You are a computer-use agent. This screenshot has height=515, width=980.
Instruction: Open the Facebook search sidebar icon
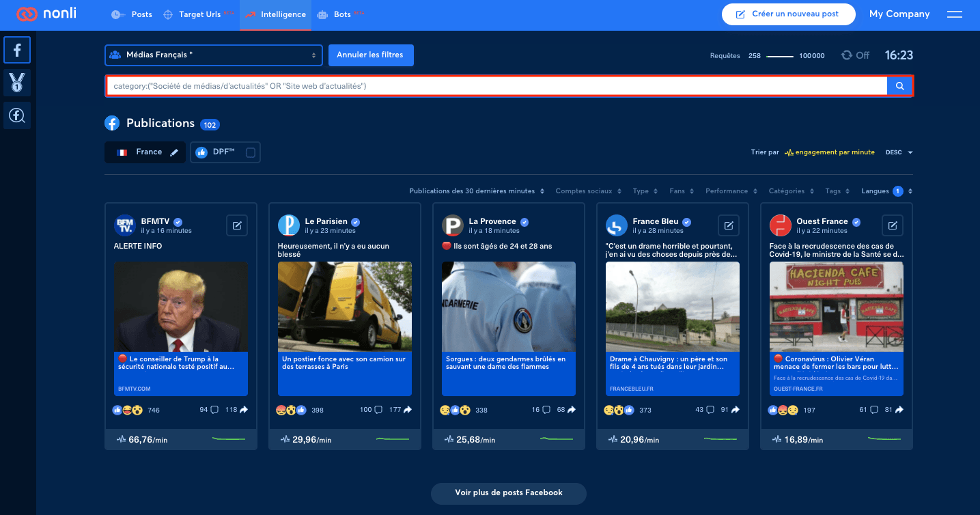17,116
